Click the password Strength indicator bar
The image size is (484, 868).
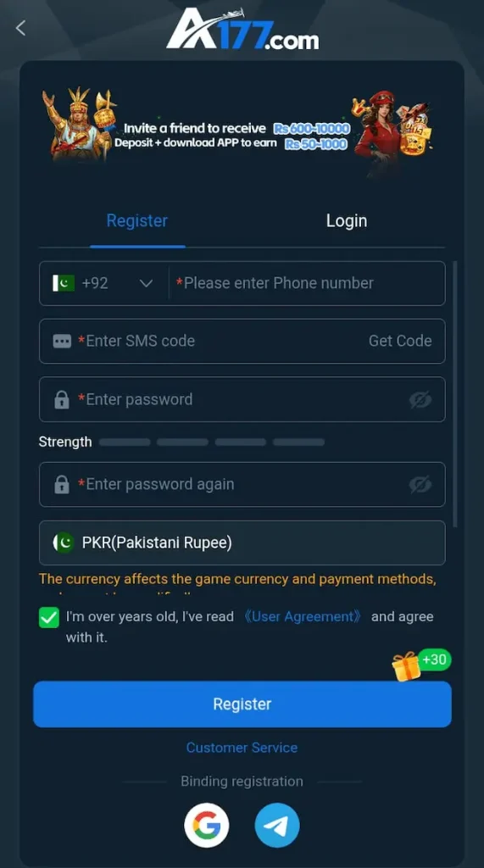212,442
